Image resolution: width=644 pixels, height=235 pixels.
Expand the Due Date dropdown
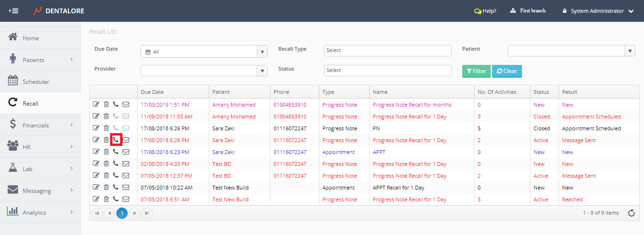coord(262,51)
